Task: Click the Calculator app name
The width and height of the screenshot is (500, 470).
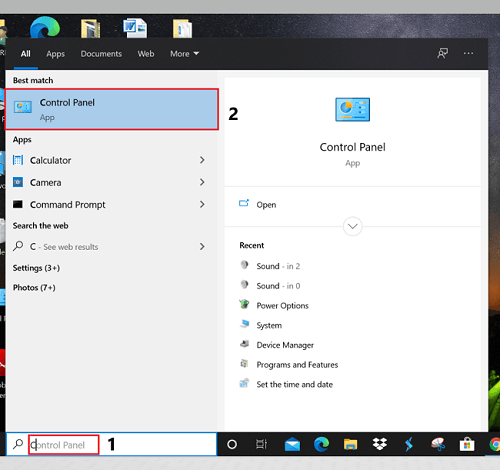Action: pyautogui.click(x=50, y=160)
